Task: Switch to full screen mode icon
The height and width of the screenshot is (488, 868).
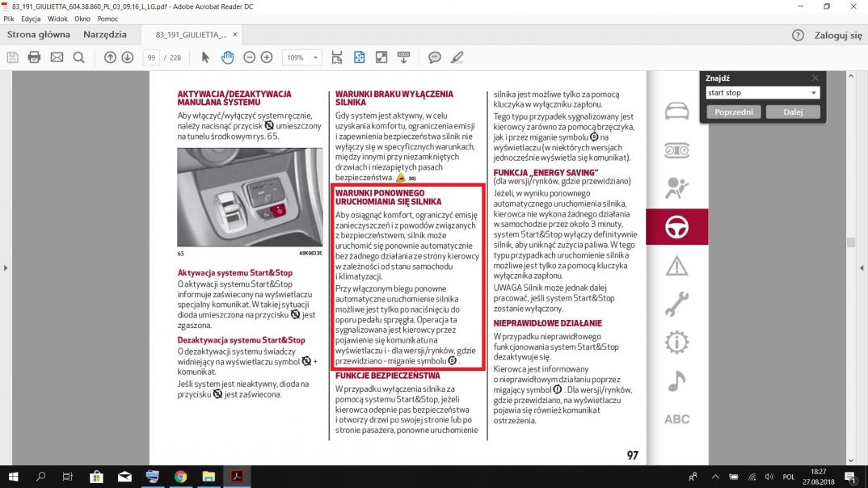Action: (x=381, y=57)
